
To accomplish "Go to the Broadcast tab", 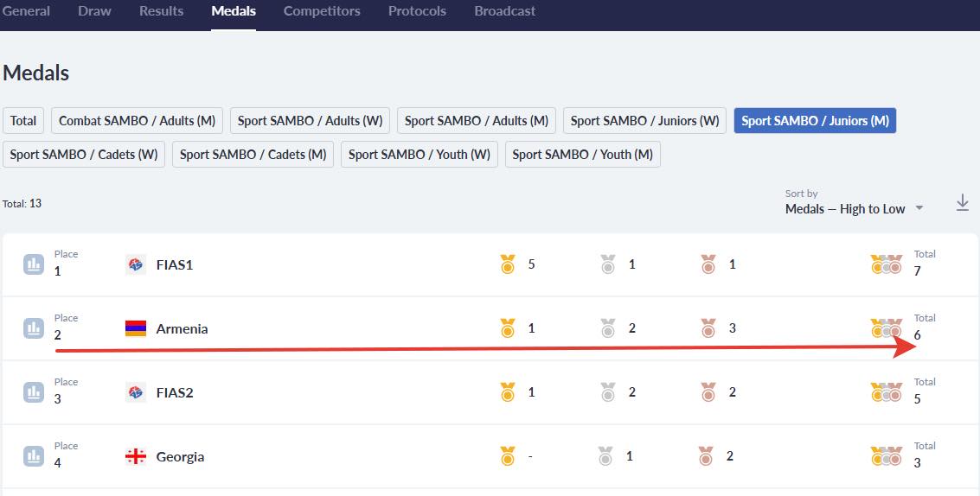I will [x=504, y=12].
